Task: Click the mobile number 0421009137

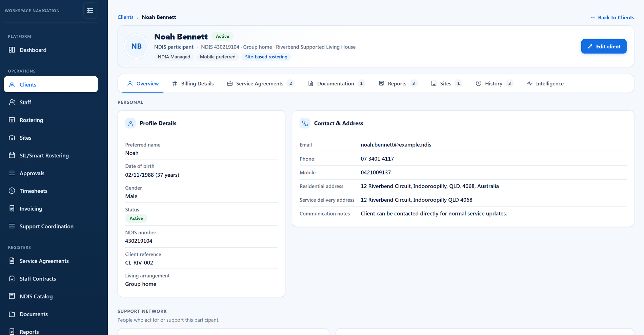Action: coord(376,173)
